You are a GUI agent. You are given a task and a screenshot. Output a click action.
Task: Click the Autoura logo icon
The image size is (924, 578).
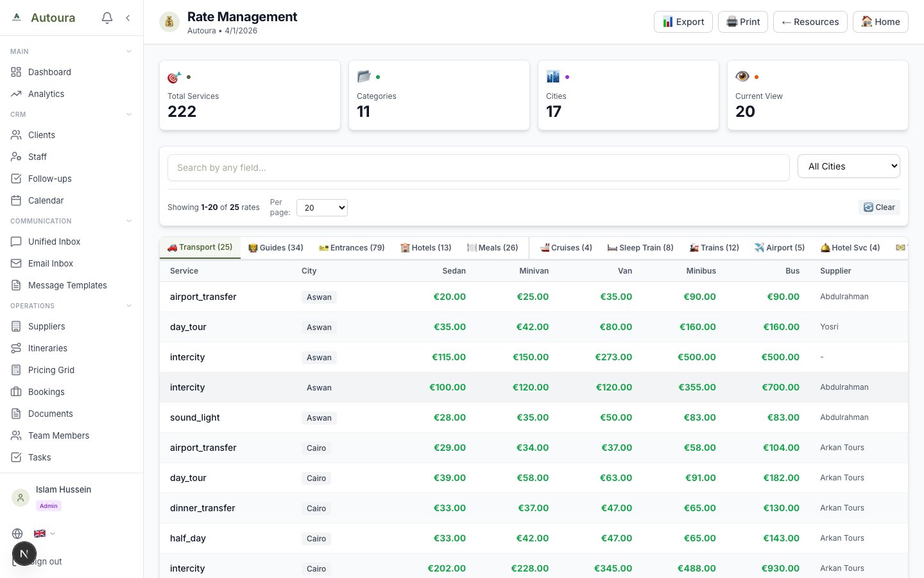(x=17, y=18)
